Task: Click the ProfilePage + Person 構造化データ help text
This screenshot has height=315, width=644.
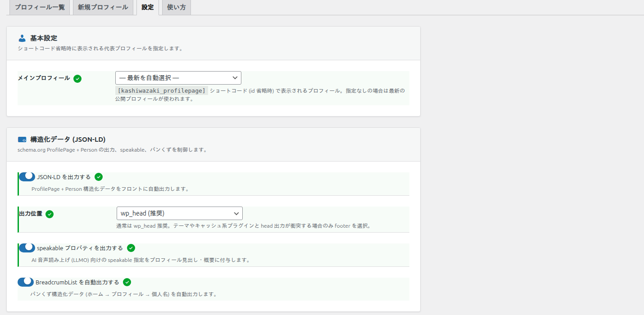Action: [x=111, y=189]
